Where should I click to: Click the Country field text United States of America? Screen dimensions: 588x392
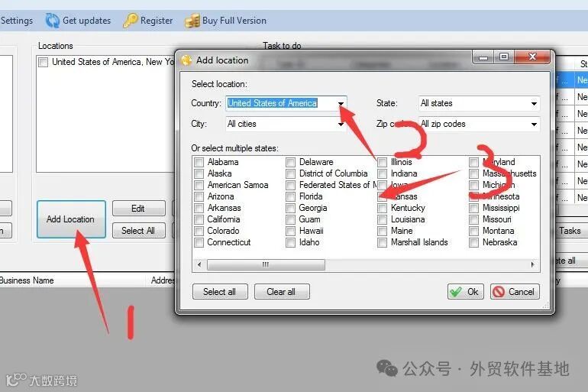[273, 103]
